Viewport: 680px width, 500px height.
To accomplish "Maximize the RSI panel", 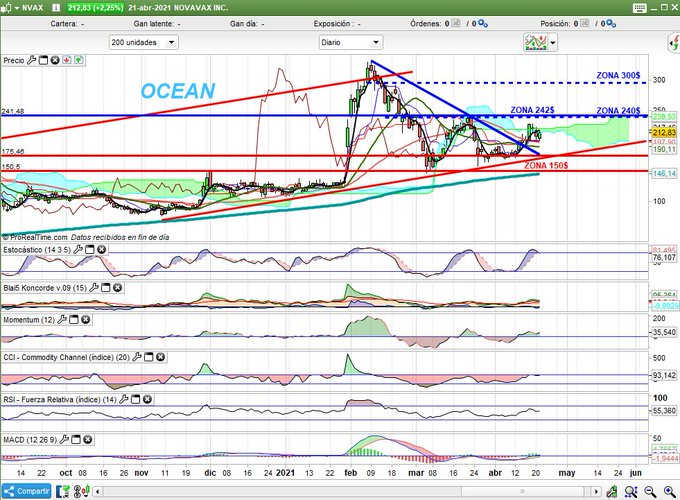I will (135, 399).
